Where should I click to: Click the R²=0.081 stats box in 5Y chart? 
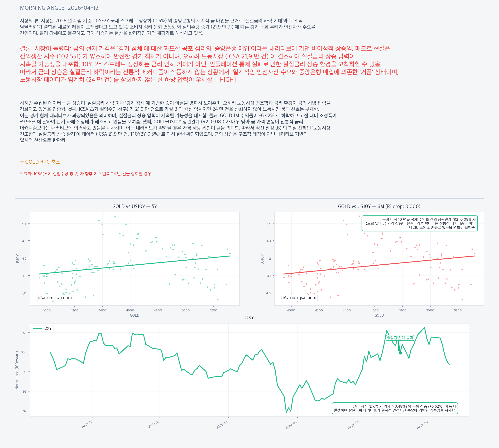tap(55, 298)
